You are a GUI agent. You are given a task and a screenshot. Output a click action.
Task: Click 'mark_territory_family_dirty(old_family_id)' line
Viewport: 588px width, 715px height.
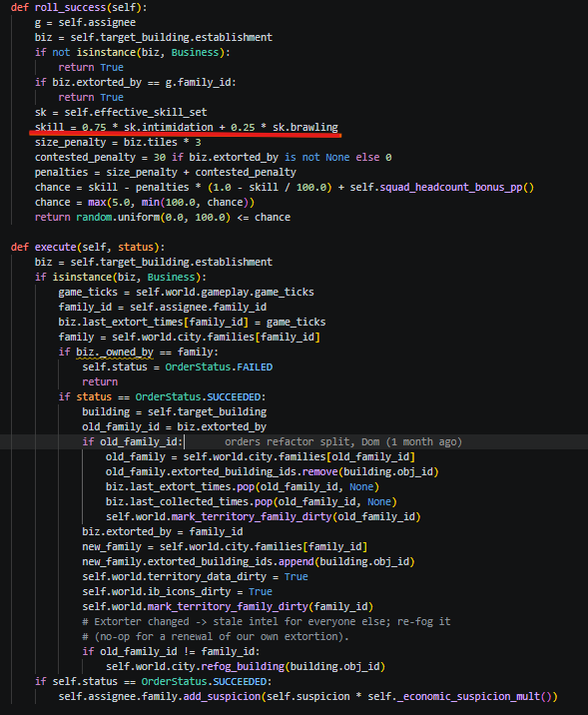(x=263, y=516)
